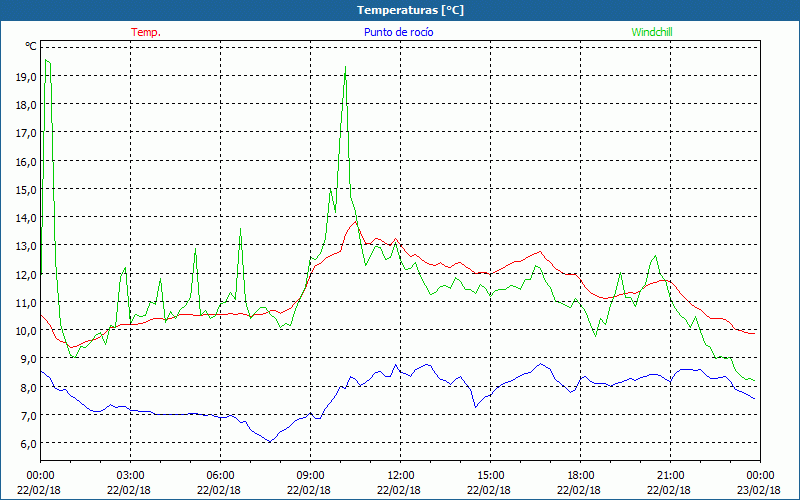Click the '6,0' y-axis value
Screen dimensions: 800x500
click(28, 443)
